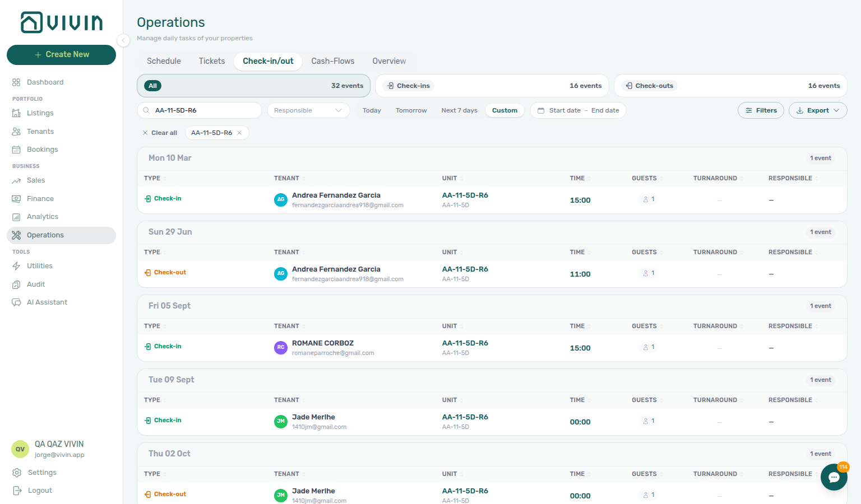Select the Custom date range

(x=504, y=110)
